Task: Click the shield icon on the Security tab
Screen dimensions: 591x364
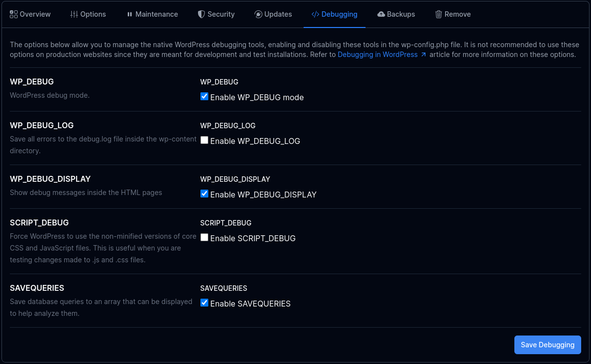Action: [x=201, y=14]
